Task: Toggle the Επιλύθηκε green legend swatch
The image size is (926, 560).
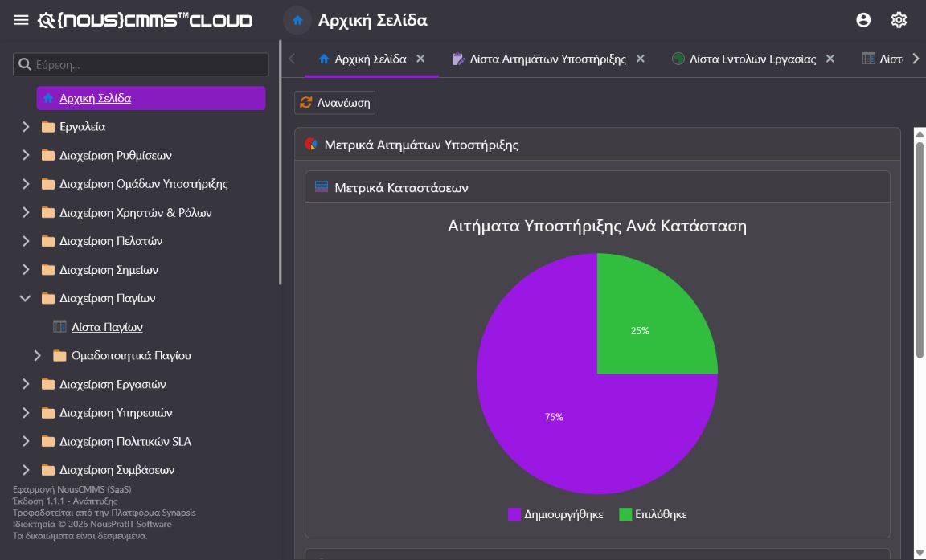Action: click(625, 514)
